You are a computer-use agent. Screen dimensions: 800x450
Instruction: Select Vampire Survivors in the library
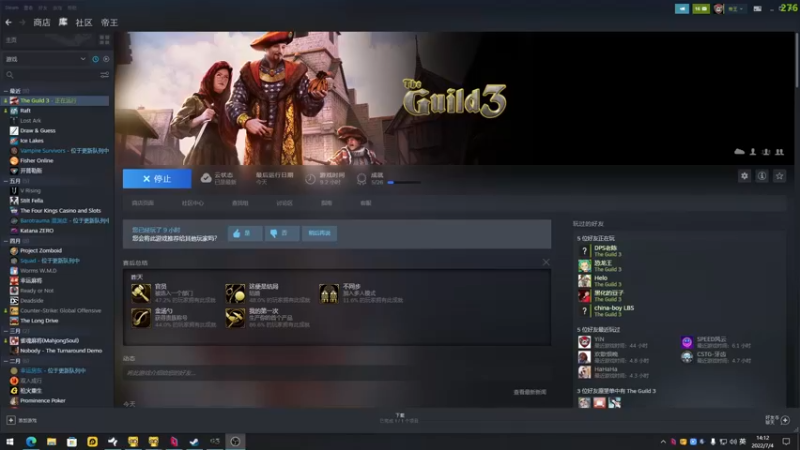click(x=43, y=151)
